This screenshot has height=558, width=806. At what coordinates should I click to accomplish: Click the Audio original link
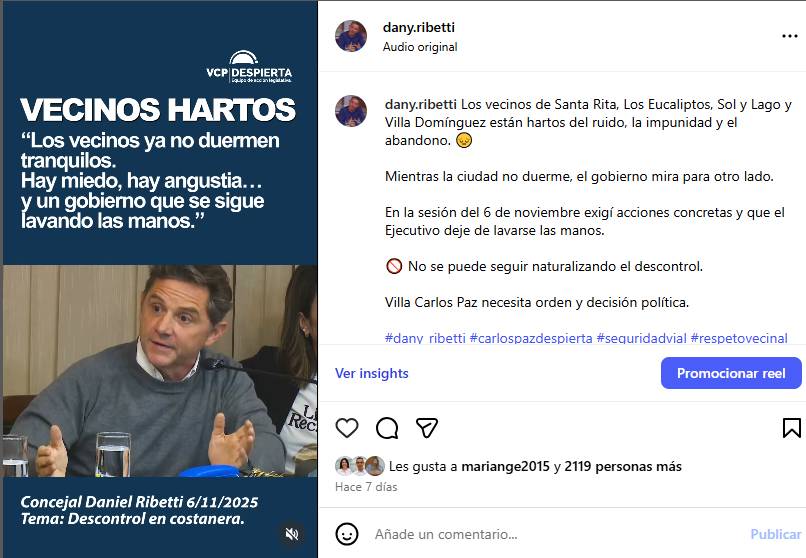(420, 47)
